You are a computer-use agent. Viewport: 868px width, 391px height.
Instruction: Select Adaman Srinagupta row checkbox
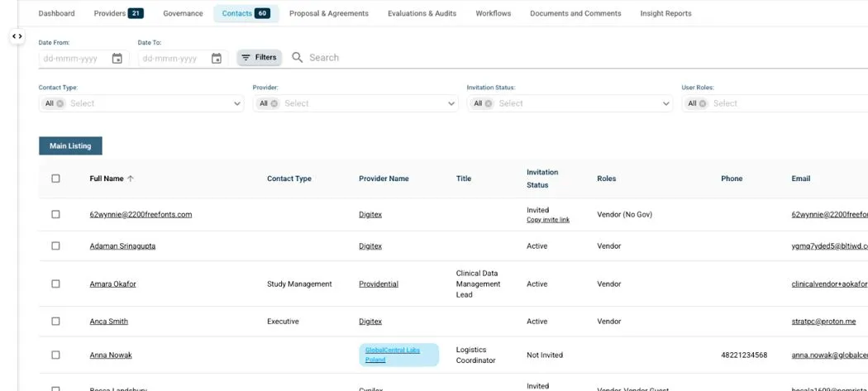pyautogui.click(x=55, y=246)
